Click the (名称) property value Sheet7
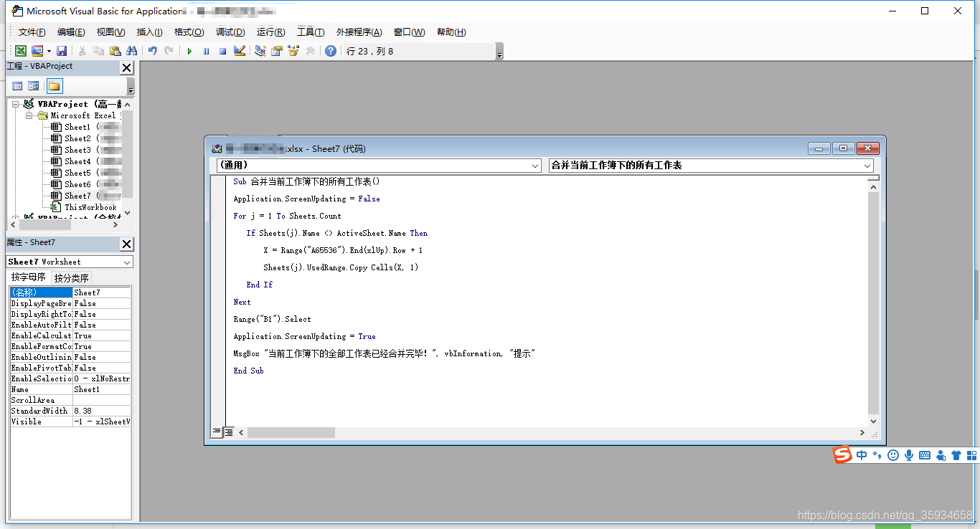The image size is (980, 529). (101, 292)
